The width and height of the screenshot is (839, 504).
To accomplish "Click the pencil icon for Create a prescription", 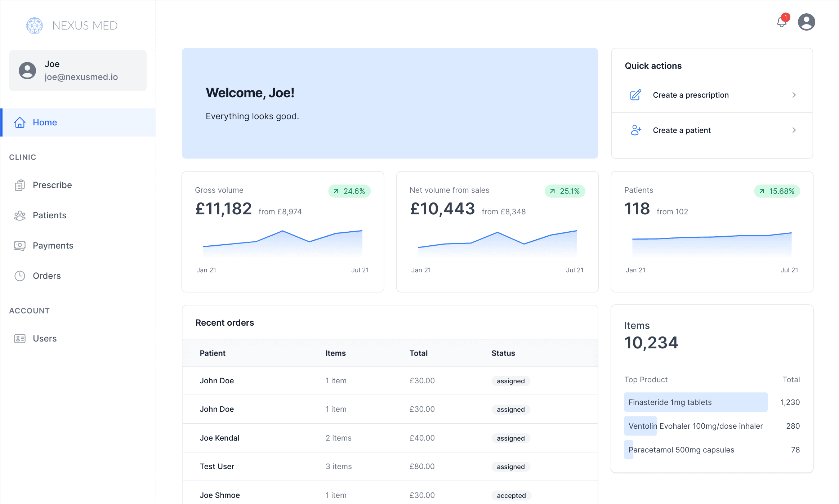I will coord(635,95).
